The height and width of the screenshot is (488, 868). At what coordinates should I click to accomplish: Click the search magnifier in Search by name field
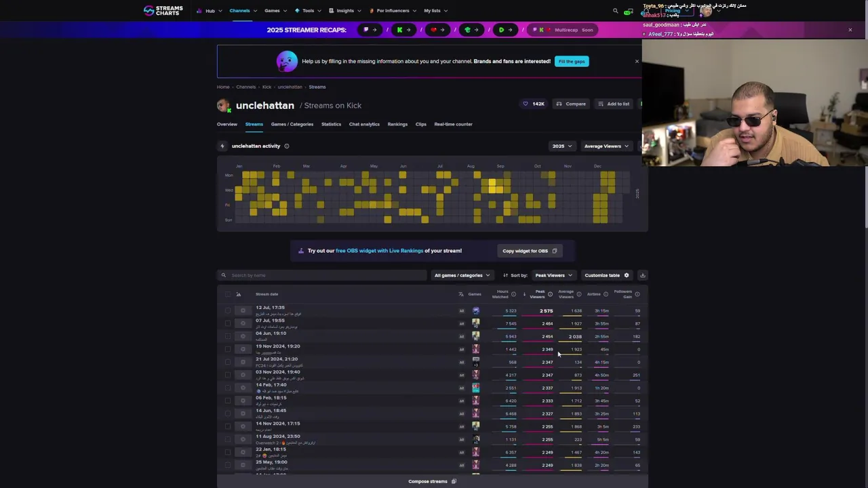click(x=223, y=275)
